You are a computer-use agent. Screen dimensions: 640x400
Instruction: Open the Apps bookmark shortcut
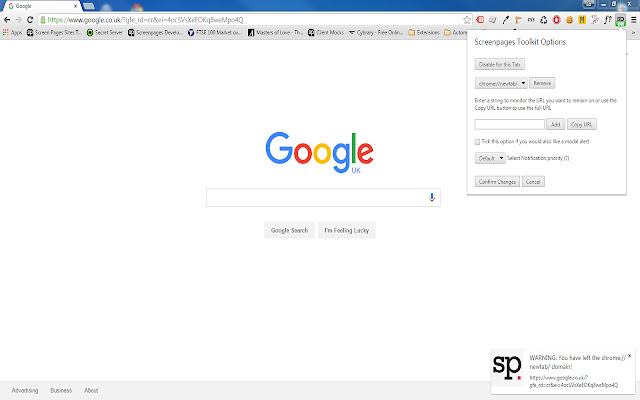[12, 32]
